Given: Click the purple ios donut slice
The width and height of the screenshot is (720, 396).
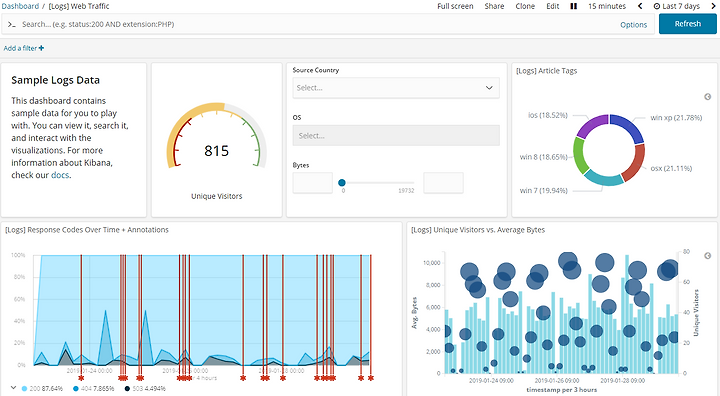Looking at the screenshot, I should tap(591, 125).
